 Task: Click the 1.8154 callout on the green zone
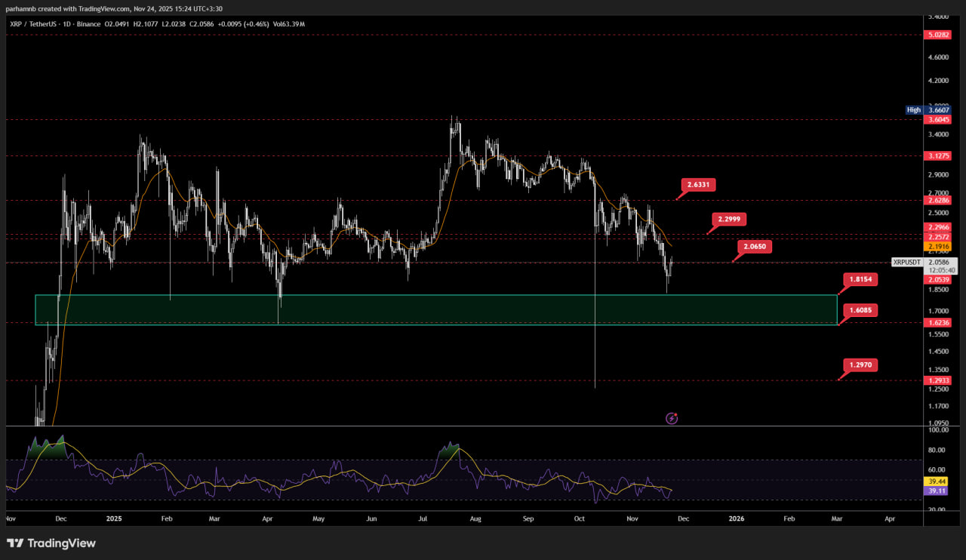[x=860, y=279]
